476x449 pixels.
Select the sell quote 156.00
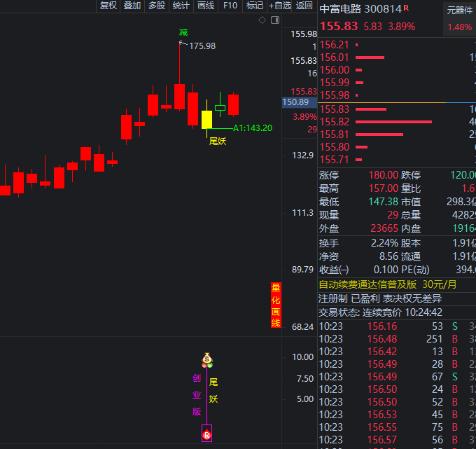[396, 70]
